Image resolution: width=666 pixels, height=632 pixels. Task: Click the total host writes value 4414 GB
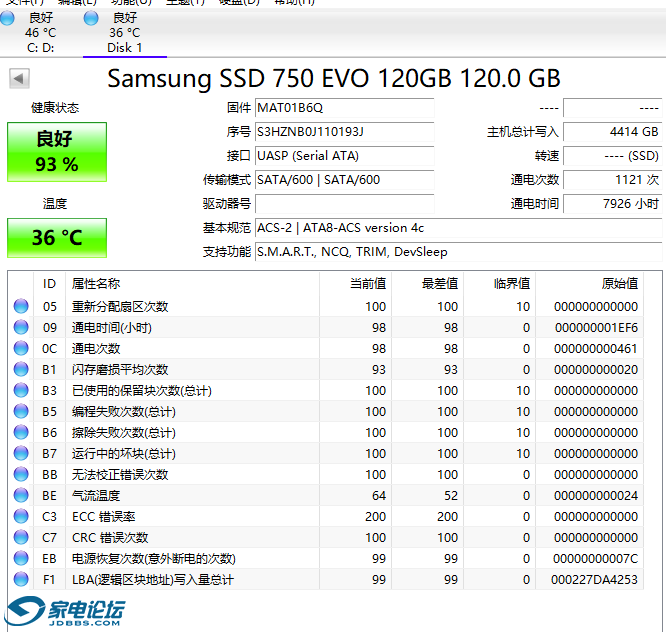point(612,132)
